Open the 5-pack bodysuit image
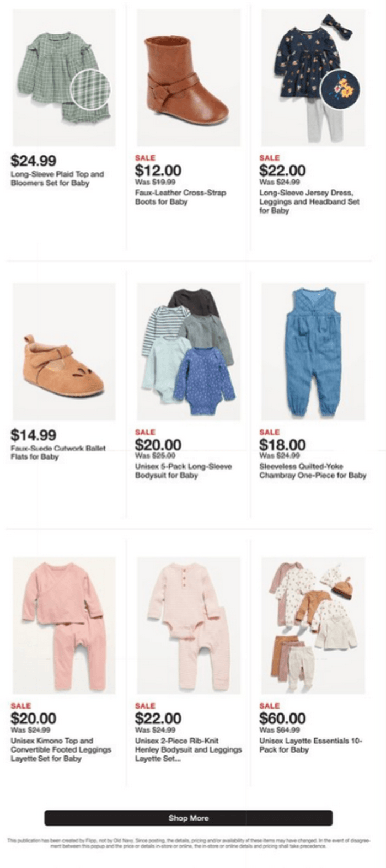 (189, 352)
